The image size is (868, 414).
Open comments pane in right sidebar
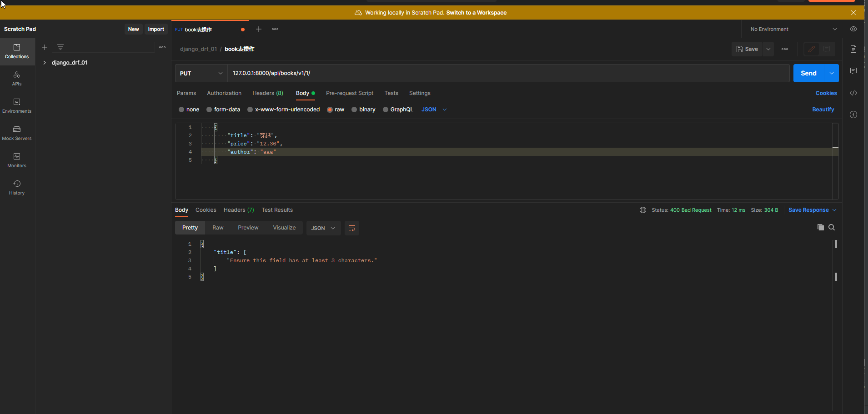point(853,71)
